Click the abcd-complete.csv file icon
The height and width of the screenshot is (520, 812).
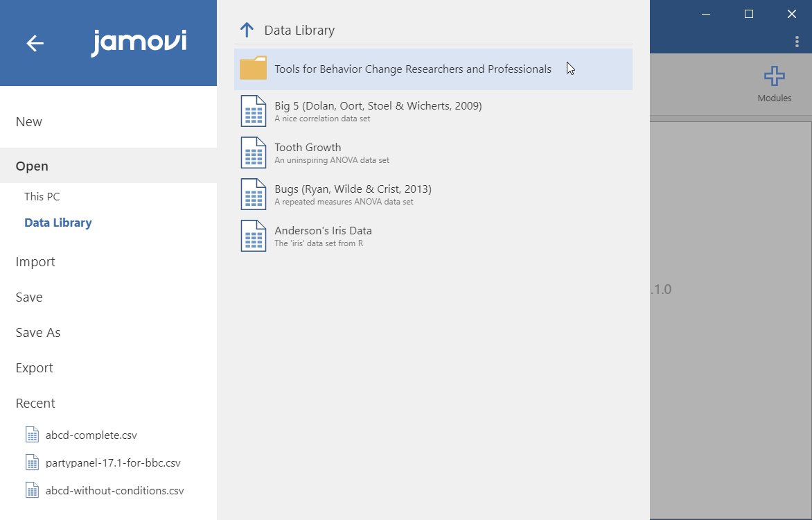(x=32, y=435)
